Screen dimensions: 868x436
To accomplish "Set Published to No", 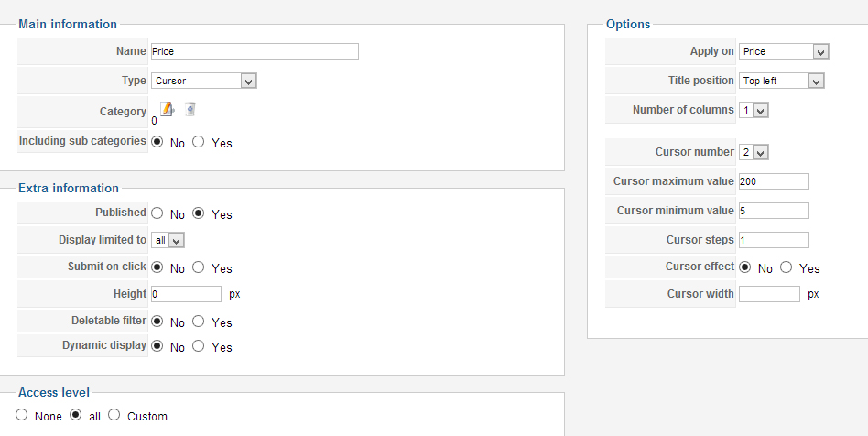I will (157, 213).
